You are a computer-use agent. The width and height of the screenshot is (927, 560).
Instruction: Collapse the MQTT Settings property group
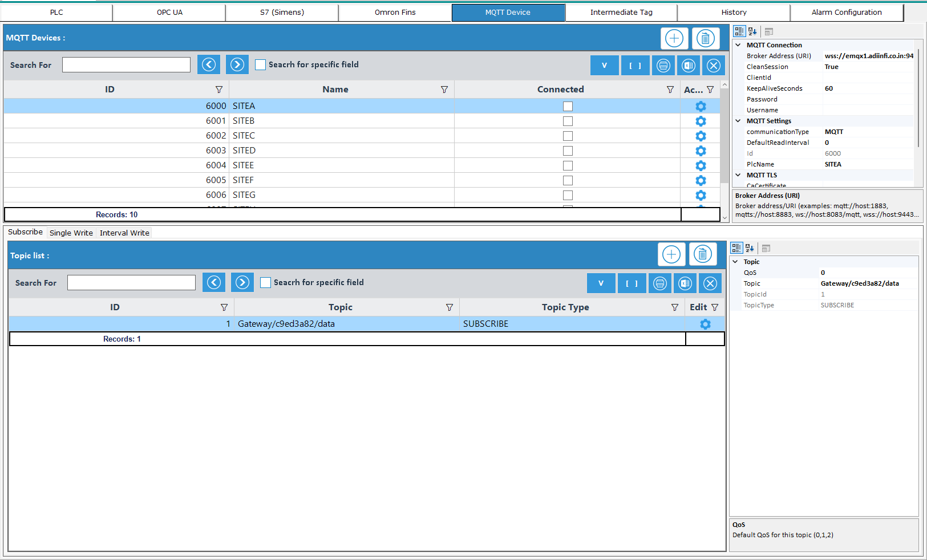coord(738,121)
